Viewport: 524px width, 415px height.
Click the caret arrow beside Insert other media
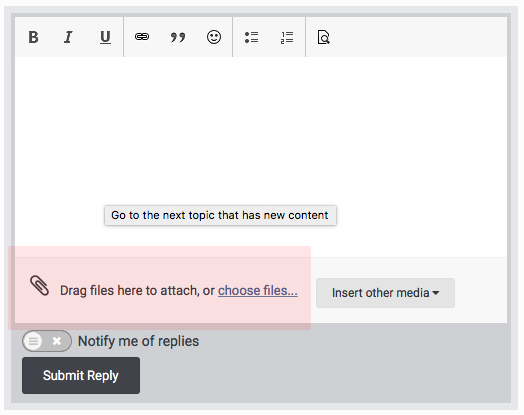[x=436, y=293]
